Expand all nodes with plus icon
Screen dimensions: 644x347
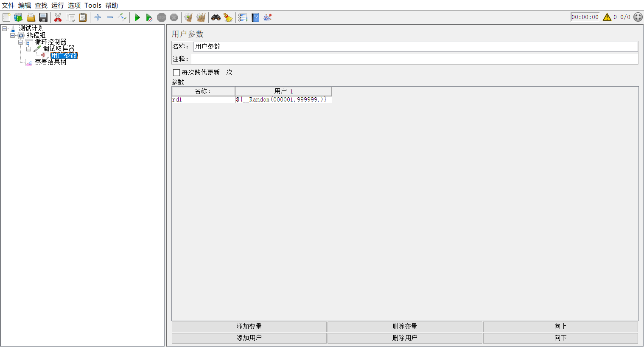tap(97, 17)
